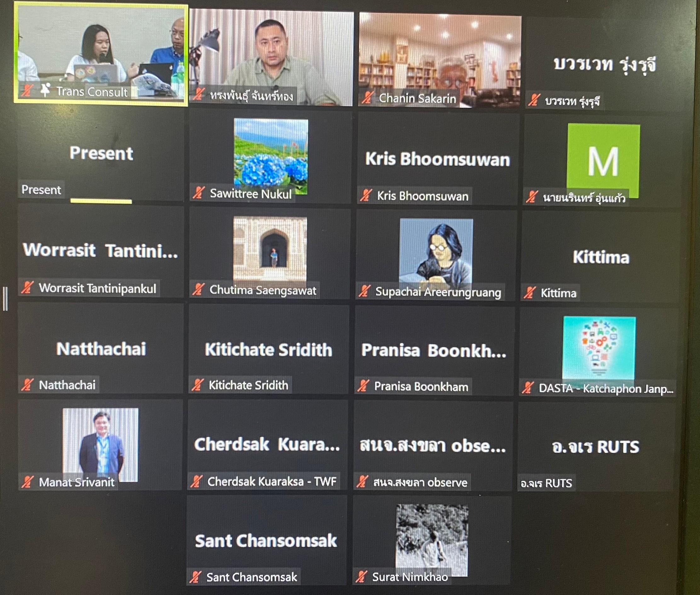Click muted mic icon beside Kris Bhoomsuwan

click(x=365, y=195)
